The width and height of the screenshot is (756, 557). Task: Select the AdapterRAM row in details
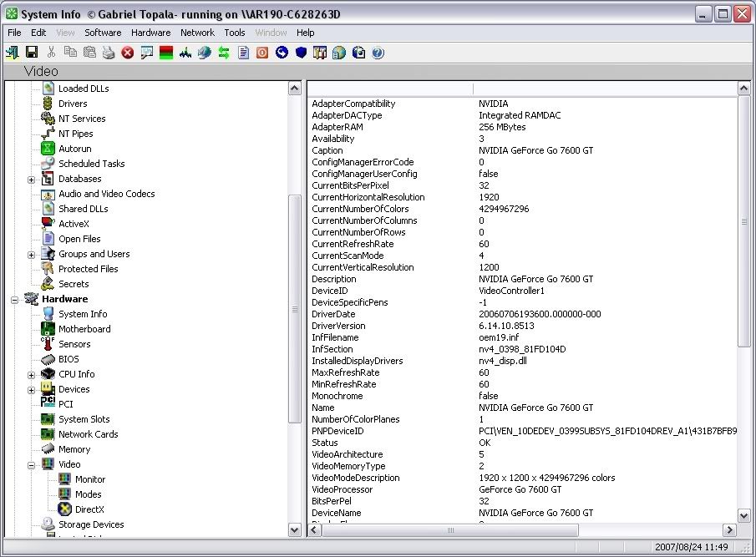coord(522,127)
